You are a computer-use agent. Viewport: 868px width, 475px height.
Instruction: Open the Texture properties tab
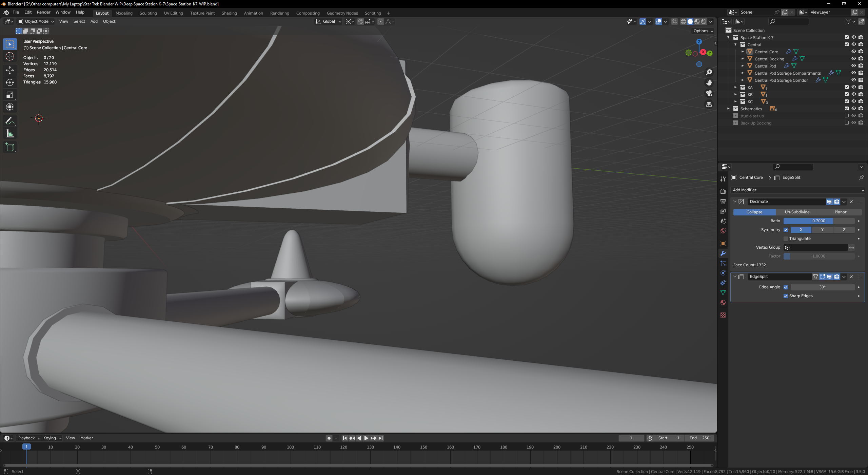click(x=723, y=315)
